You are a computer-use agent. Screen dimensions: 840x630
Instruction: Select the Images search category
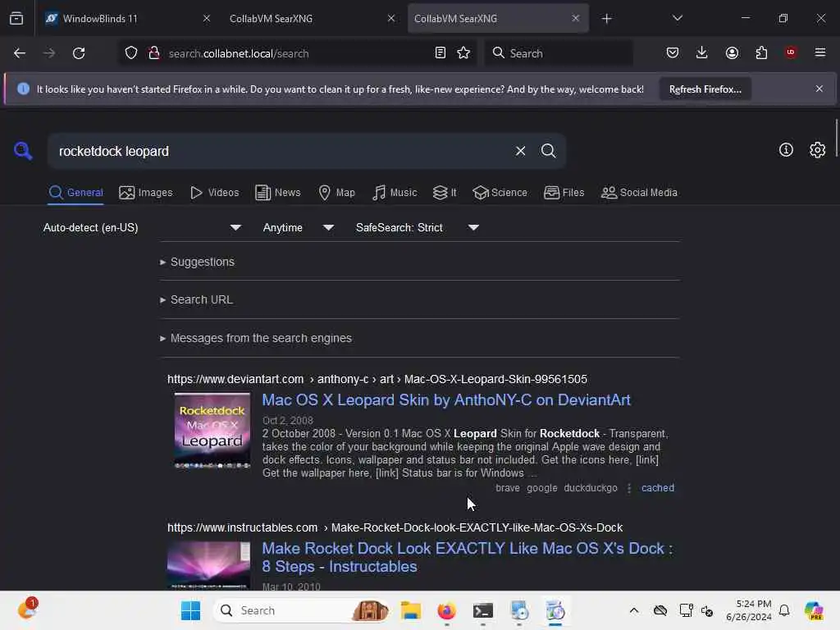click(146, 192)
